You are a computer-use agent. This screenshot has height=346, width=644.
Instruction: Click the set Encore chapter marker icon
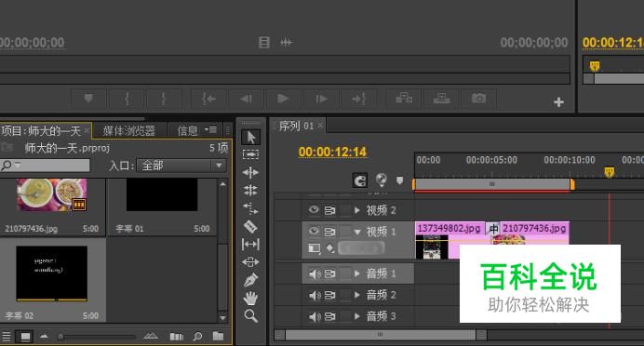382,180
